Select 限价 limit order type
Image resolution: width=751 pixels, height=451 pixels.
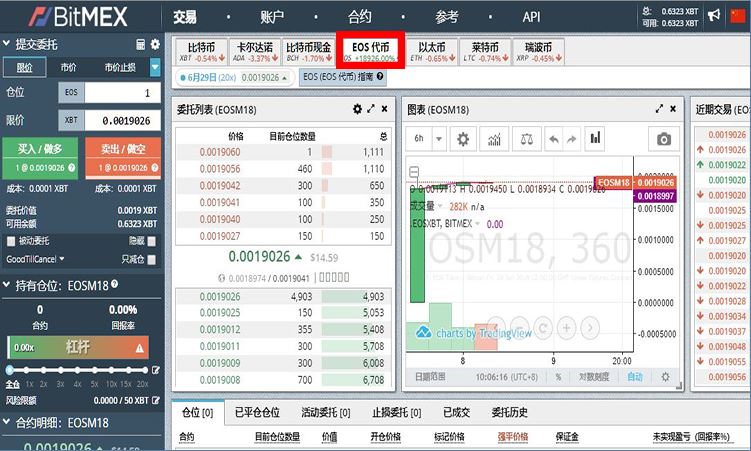pyautogui.click(x=25, y=67)
